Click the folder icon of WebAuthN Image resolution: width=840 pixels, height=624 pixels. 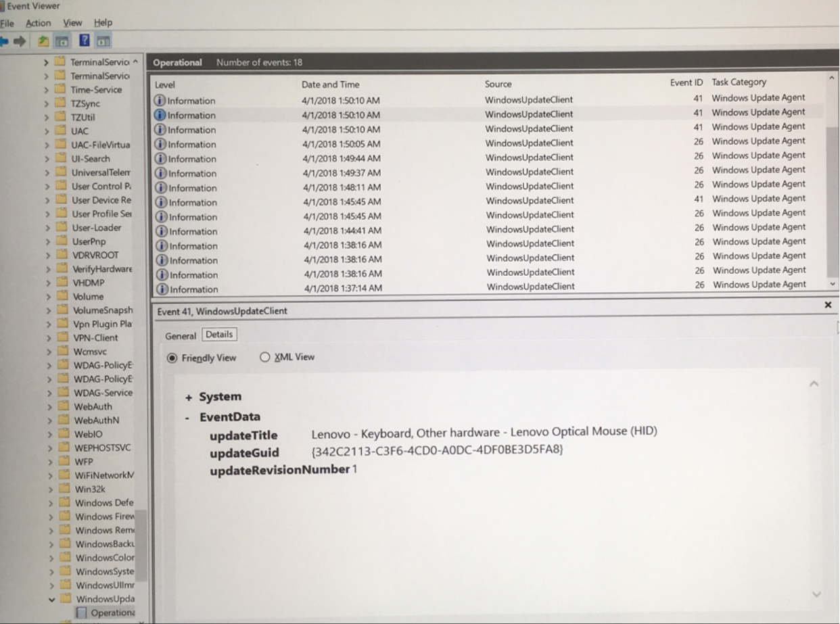coord(65,420)
